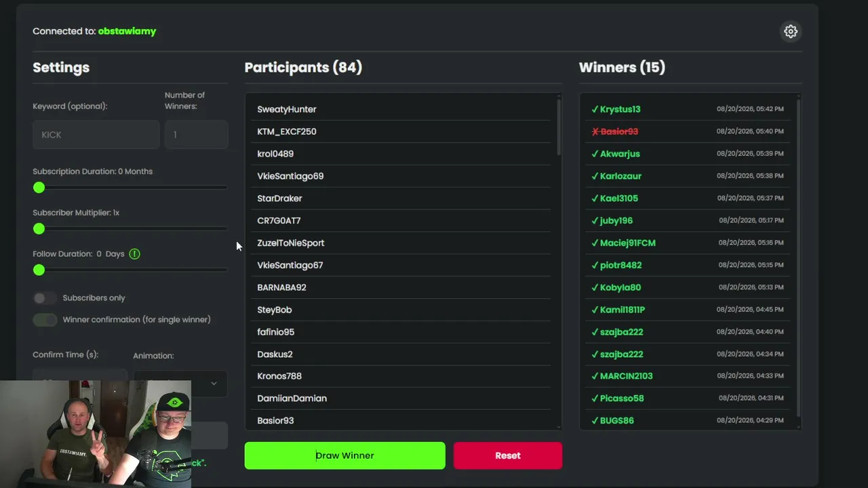Click checkmark icon next to juby196
This screenshot has width=868, height=488.
click(x=595, y=221)
